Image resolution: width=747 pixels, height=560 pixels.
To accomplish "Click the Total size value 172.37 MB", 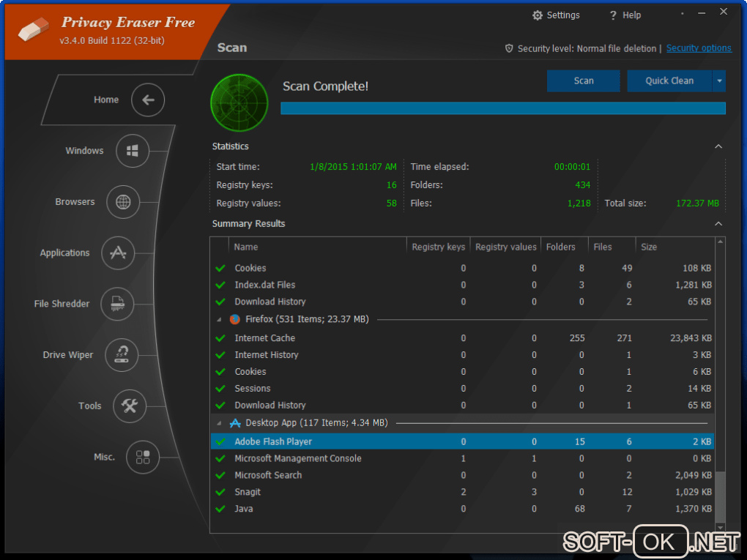I will point(697,204).
